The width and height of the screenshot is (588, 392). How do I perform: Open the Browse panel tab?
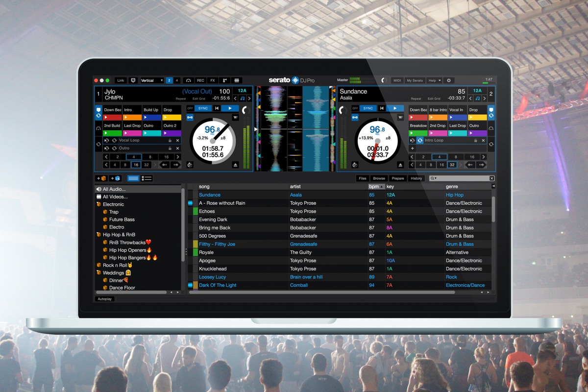pos(379,178)
